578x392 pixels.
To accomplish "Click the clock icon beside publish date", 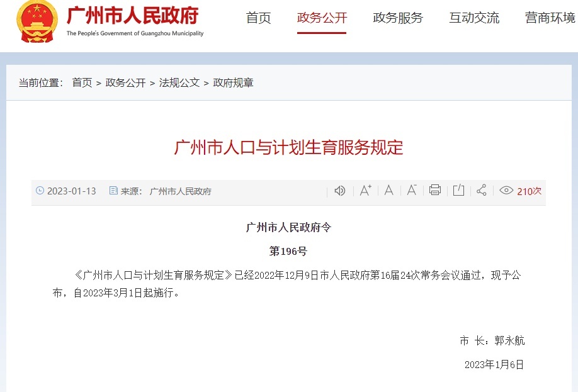I will click(x=40, y=191).
